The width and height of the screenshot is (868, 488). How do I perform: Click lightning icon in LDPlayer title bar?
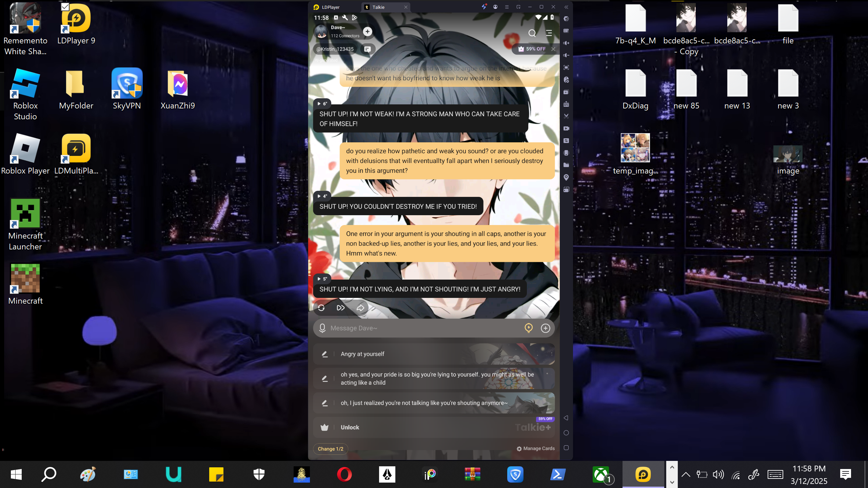click(x=484, y=7)
